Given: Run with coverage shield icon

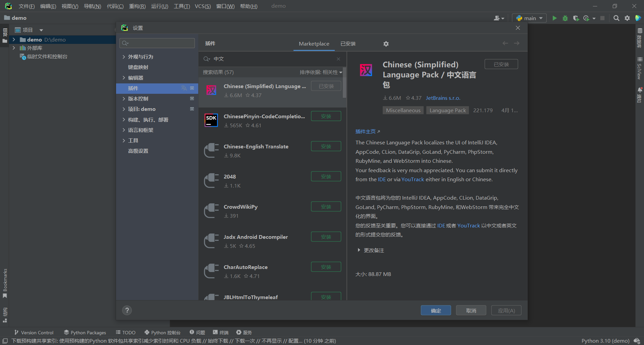Looking at the screenshot, I should pyautogui.click(x=576, y=18).
